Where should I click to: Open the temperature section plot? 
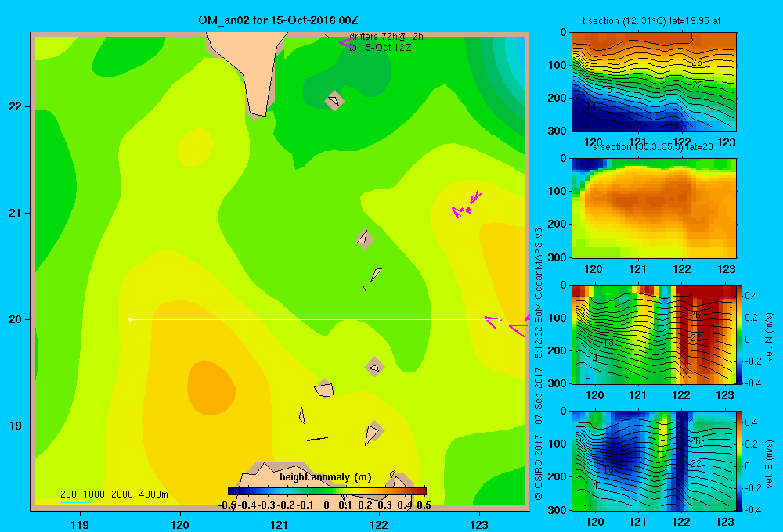[654, 82]
